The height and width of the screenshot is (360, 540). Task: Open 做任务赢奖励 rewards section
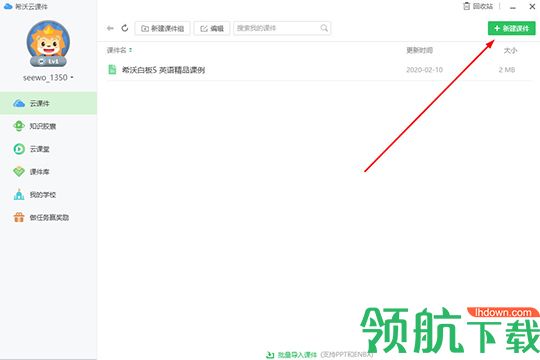pos(48,217)
